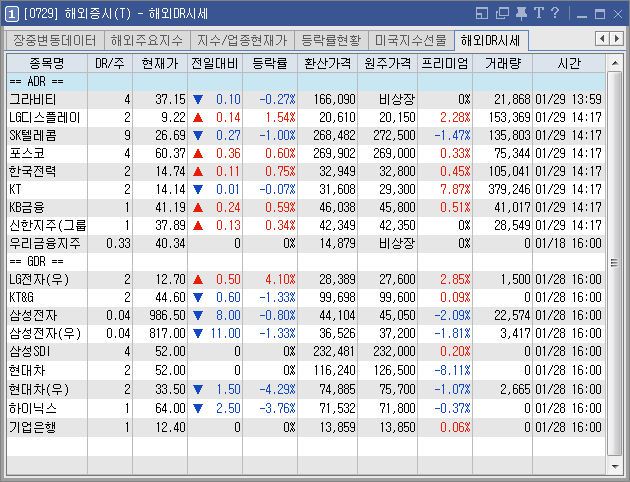Select the 포스코 row name
Screen dimensions: 630x482
click(x=27, y=153)
